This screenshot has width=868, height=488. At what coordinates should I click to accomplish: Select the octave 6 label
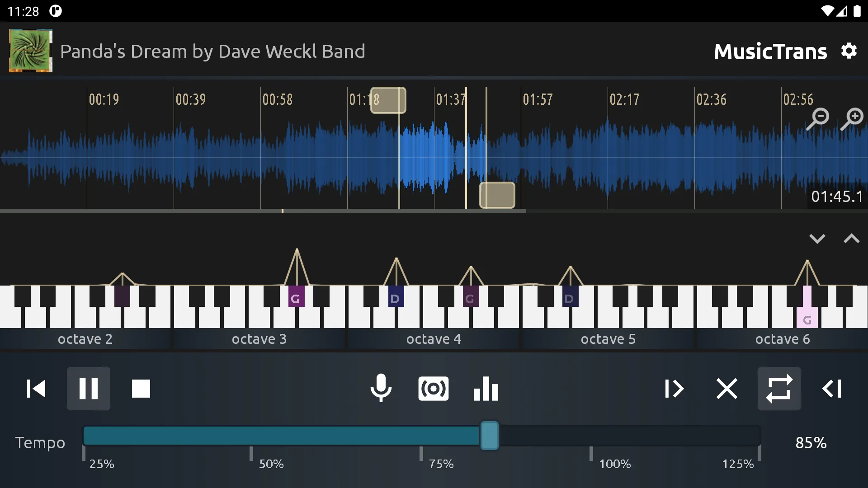click(783, 339)
